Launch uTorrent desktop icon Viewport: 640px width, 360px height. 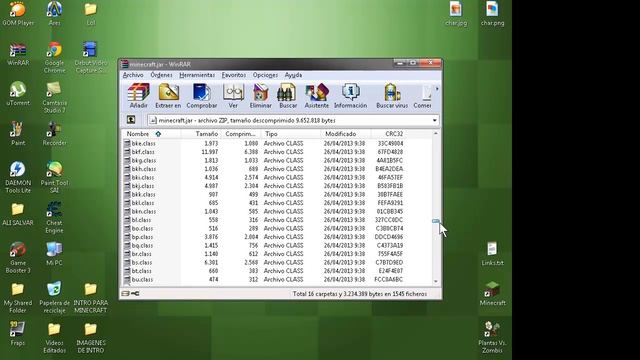pos(18,93)
